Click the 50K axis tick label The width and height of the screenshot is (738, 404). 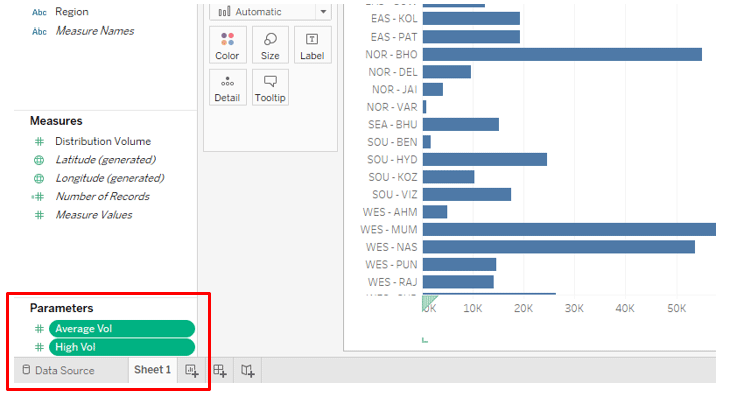click(676, 308)
